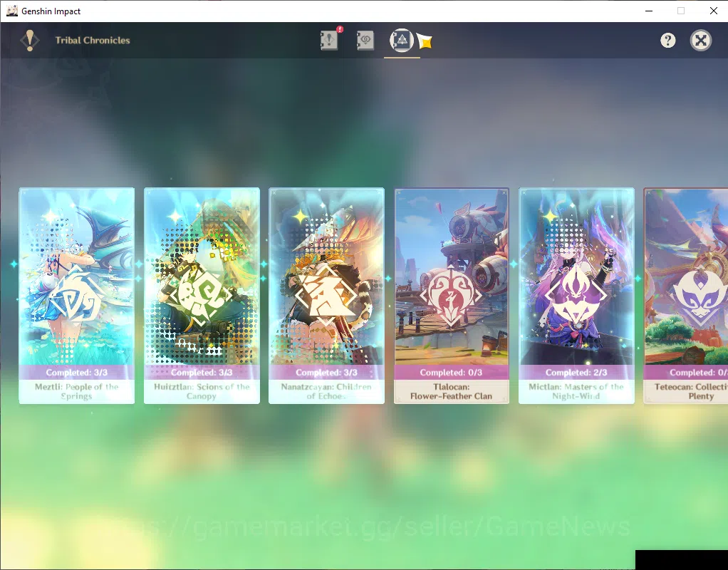Click Completed: 0/3 on Tlalocan card
This screenshot has height=570, width=728.
tap(452, 373)
